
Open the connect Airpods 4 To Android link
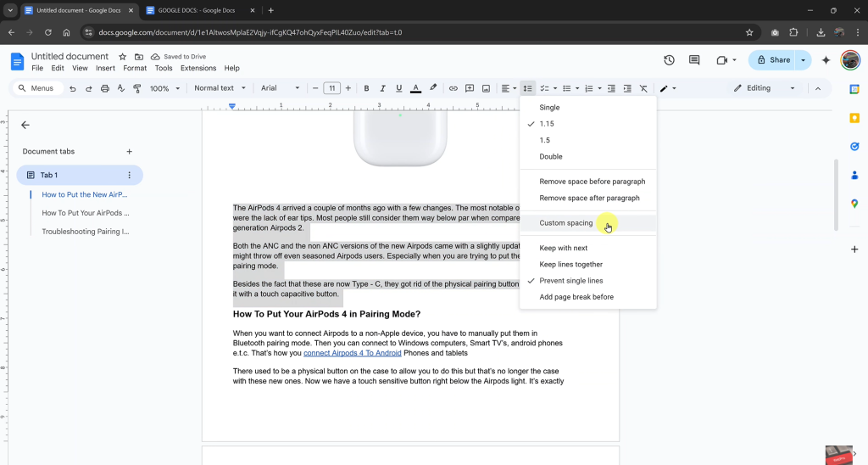click(x=352, y=353)
